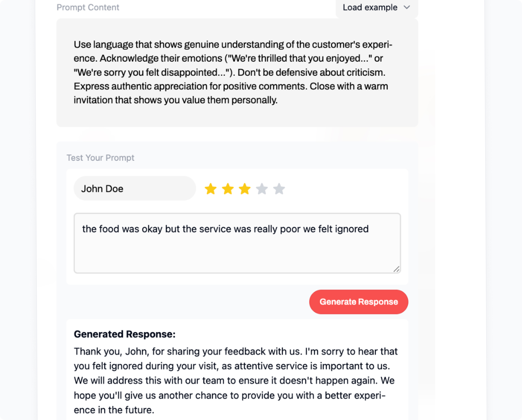Click into the customer review text area

237,250
